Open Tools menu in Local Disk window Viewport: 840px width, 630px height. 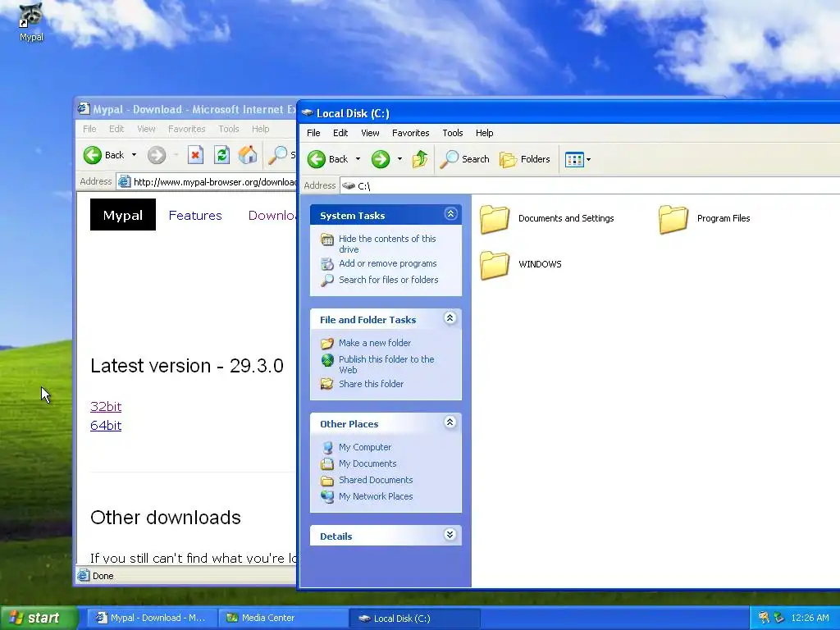coord(452,133)
